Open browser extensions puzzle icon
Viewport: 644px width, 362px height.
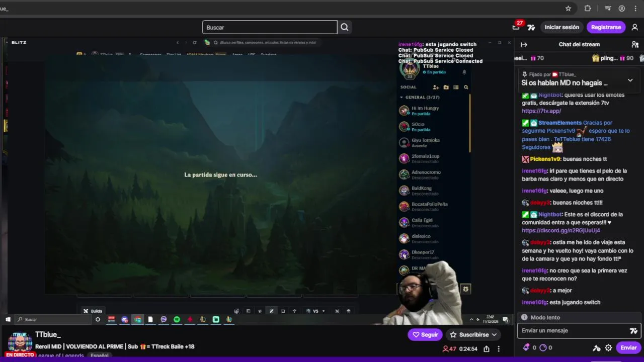[588, 9]
